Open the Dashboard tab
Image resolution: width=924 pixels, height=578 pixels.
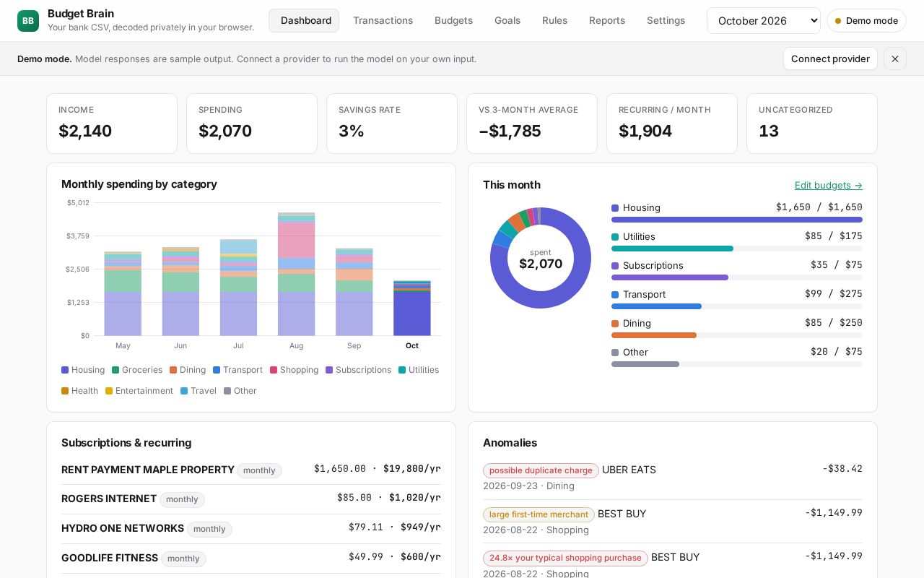click(x=304, y=20)
